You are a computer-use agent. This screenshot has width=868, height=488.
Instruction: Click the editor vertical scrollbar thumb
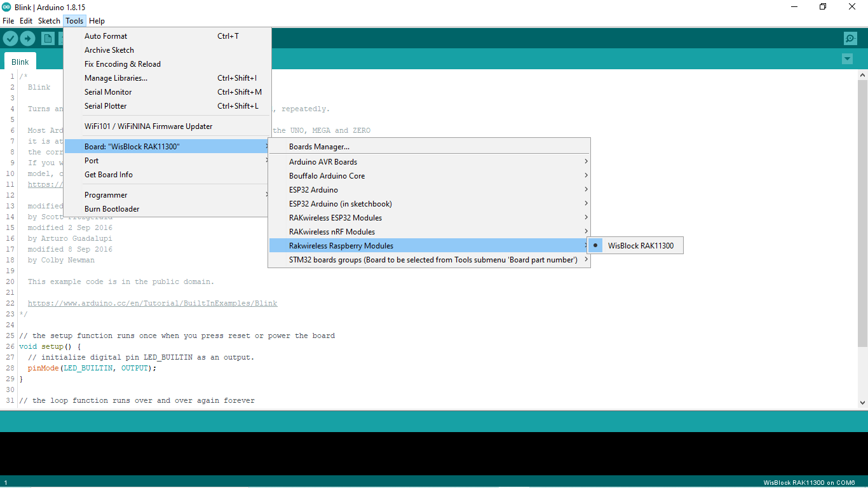click(x=862, y=213)
